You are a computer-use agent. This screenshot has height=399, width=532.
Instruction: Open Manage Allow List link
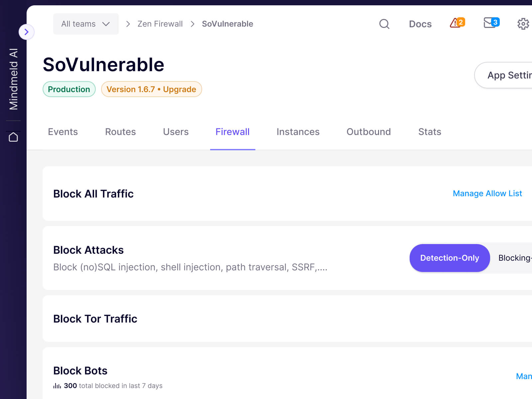pos(487,194)
